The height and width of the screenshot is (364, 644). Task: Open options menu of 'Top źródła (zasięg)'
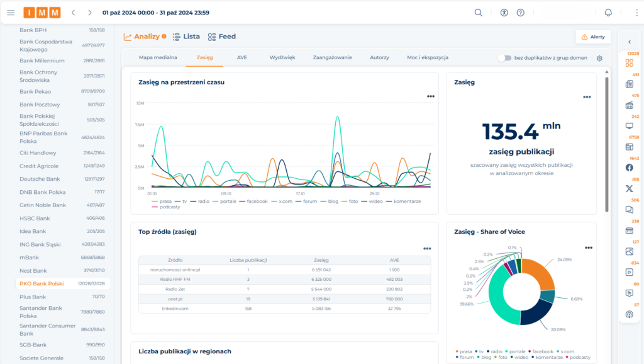[x=427, y=248]
